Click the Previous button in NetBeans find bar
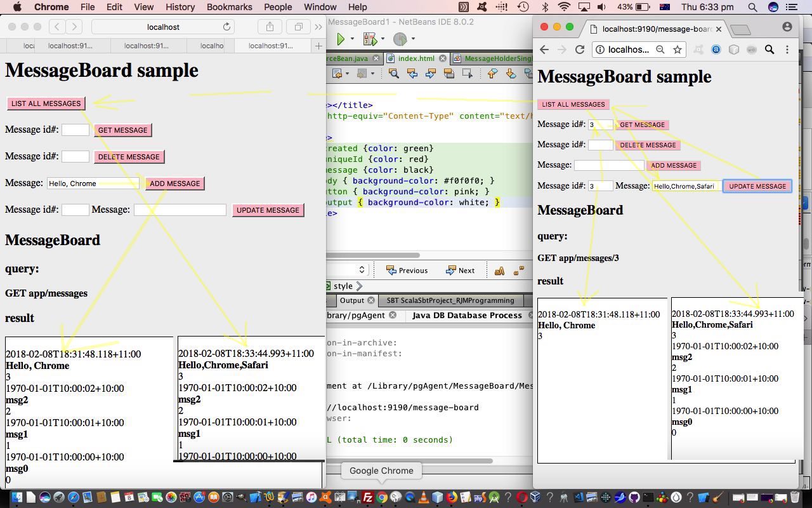This screenshot has width=812, height=508. pyautogui.click(x=407, y=270)
